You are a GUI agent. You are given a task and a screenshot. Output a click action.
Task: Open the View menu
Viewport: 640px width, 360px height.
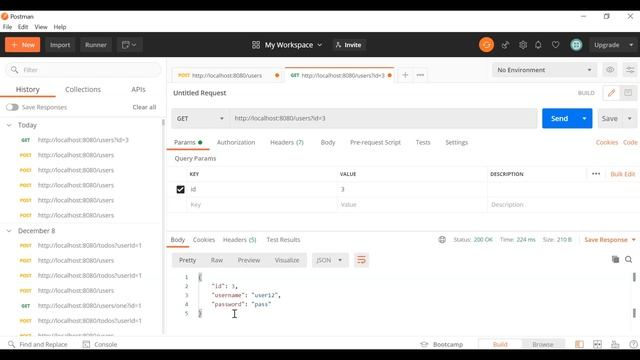pyautogui.click(x=41, y=27)
